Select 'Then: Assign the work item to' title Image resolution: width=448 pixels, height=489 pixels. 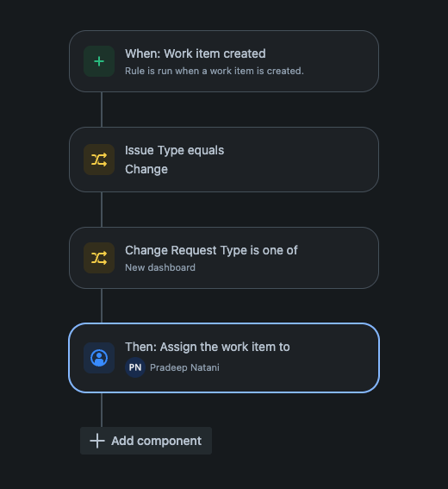pyautogui.click(x=208, y=347)
